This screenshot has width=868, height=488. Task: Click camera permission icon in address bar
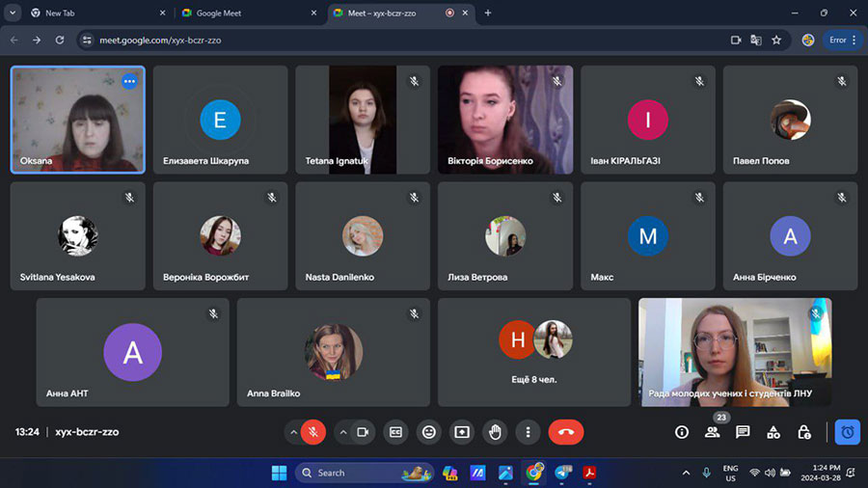pos(736,40)
